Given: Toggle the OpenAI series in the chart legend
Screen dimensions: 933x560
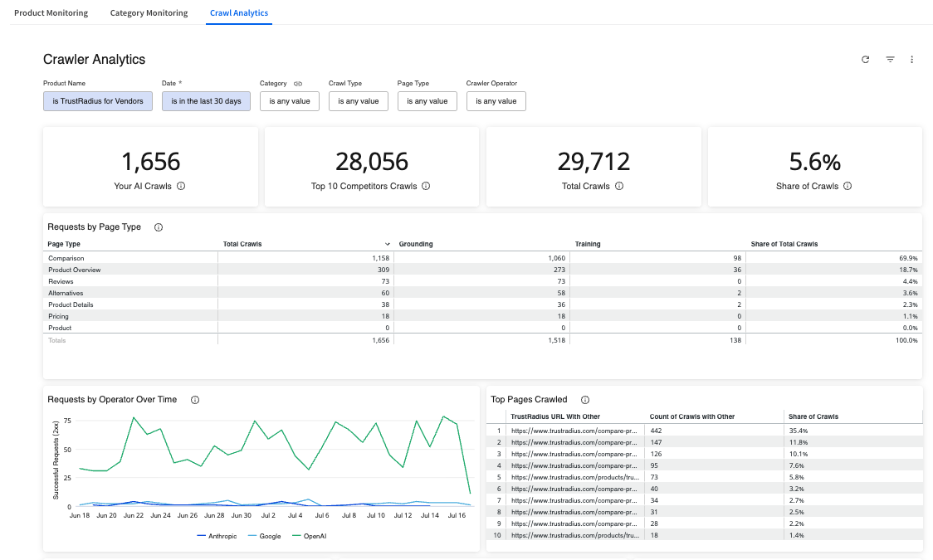Looking at the screenshot, I should pos(310,536).
